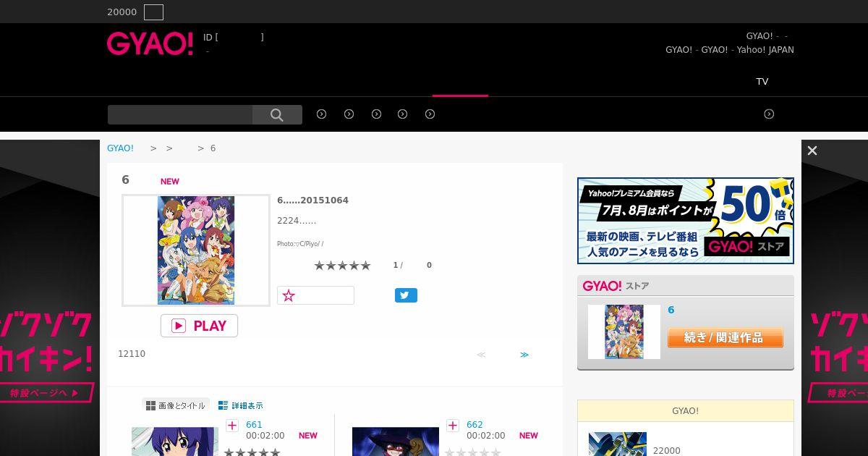Screen dimensions: 868x456
Task: Click the NEW badge beside episode 661
Action: coord(308,436)
